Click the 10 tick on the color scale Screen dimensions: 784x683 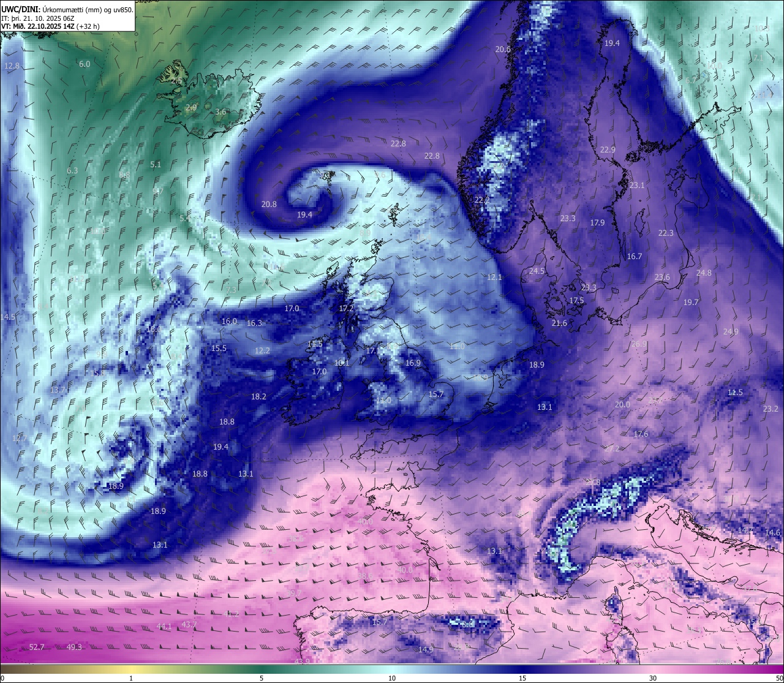click(392, 678)
